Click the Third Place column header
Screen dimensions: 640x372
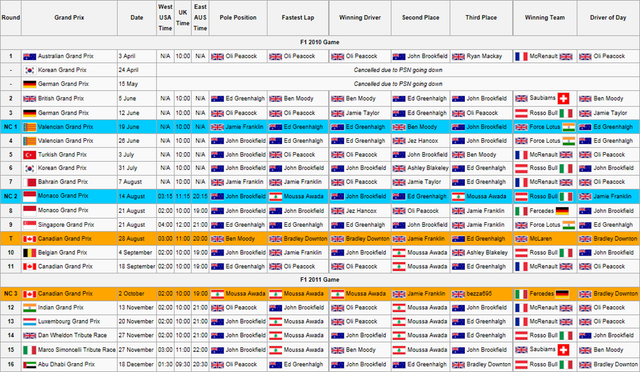(x=481, y=18)
